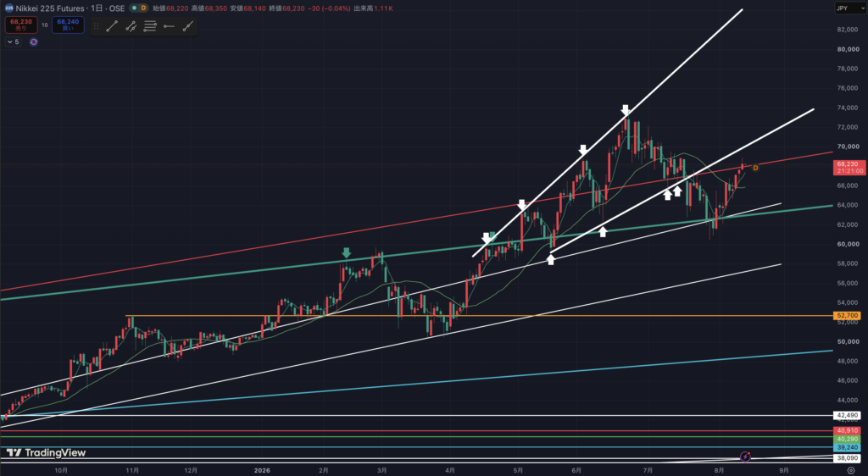Click the Nikkei 225 symbol logo
The image size is (868, 476).
click(x=8, y=8)
